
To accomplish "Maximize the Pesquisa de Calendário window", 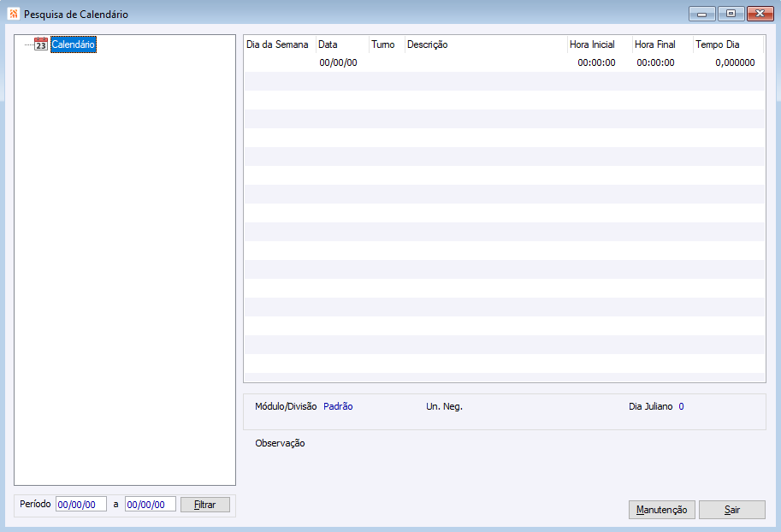I will pyautogui.click(x=731, y=14).
